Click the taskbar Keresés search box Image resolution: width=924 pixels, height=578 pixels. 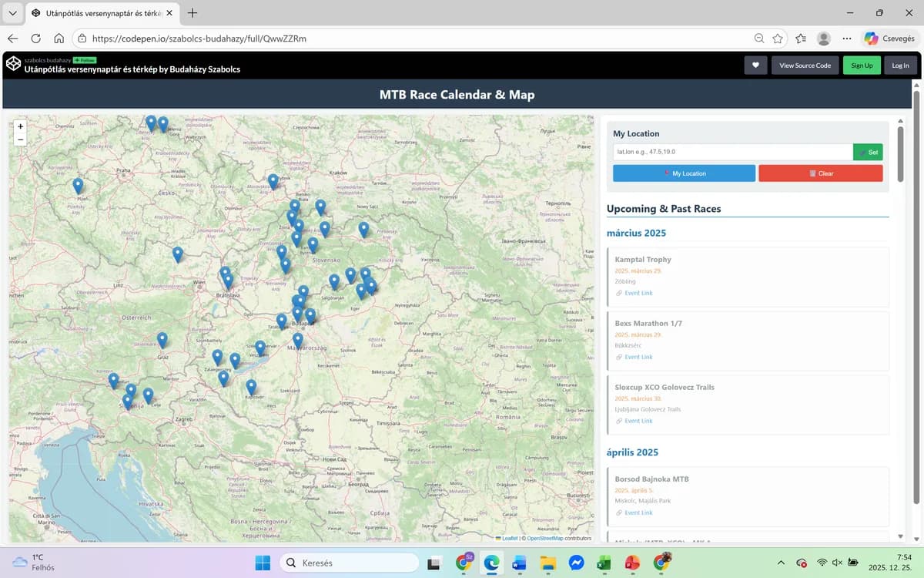(348, 563)
